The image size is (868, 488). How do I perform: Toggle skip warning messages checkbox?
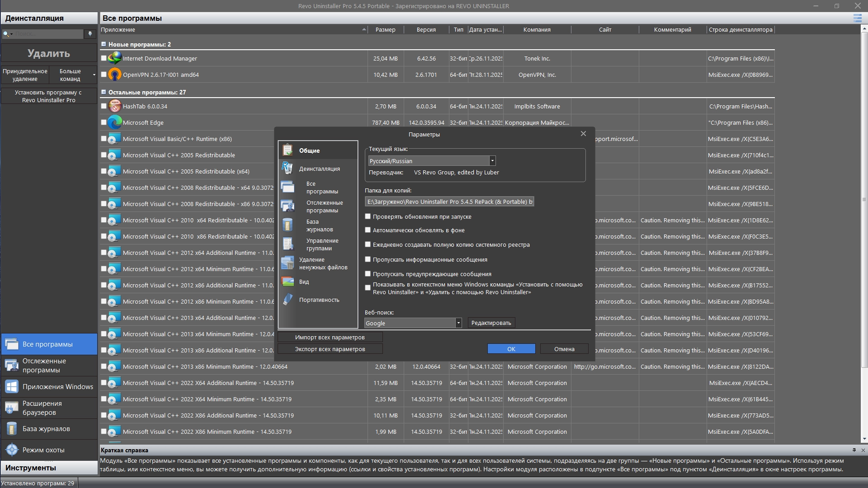tap(368, 274)
